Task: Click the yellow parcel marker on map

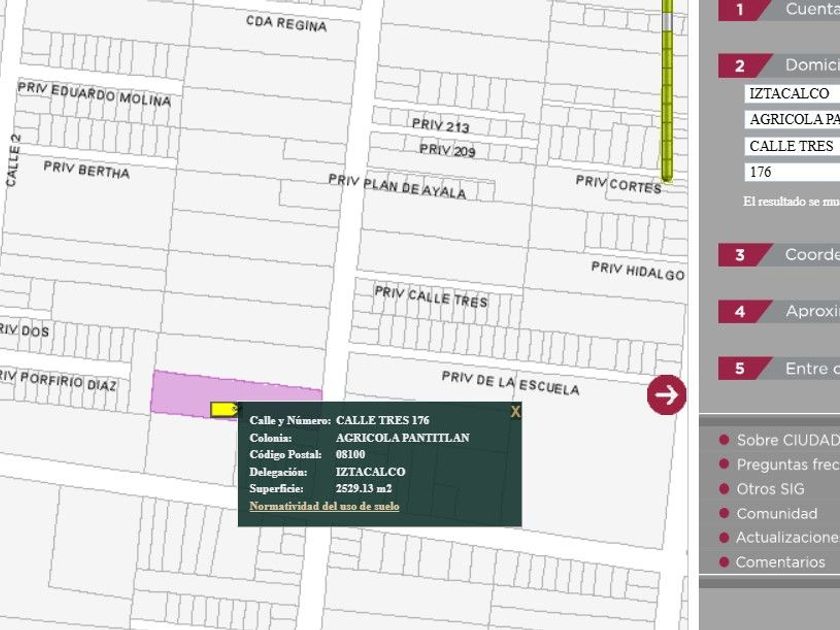Action: coord(225,409)
